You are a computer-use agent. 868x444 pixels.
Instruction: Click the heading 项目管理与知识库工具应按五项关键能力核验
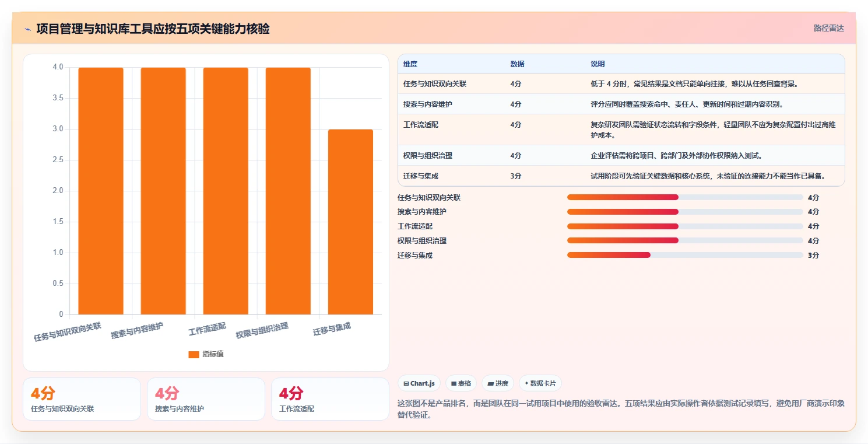(x=153, y=29)
